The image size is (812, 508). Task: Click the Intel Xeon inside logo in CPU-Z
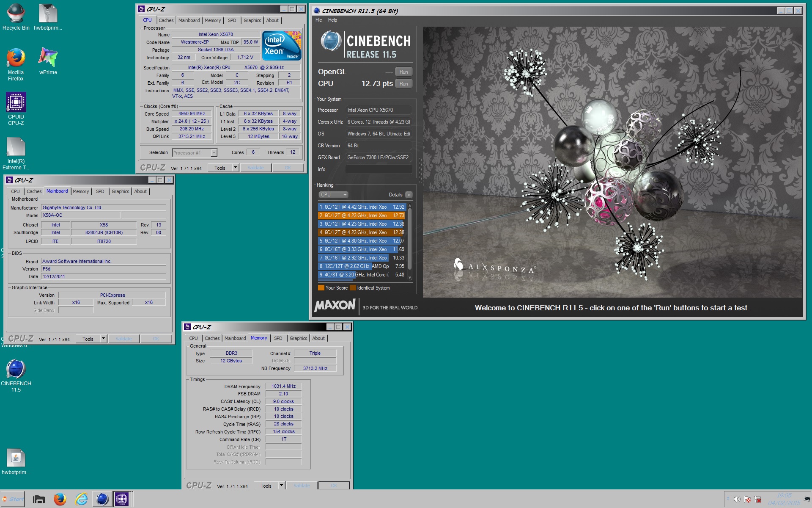pos(282,45)
